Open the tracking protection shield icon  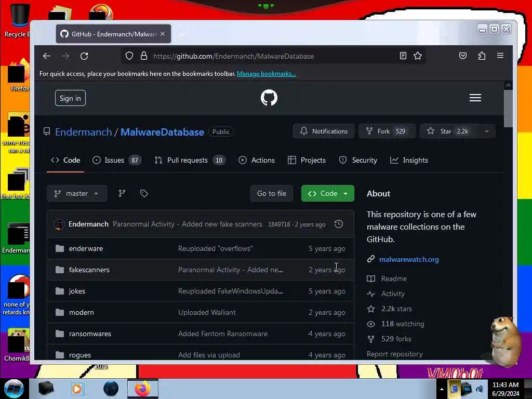(x=129, y=56)
